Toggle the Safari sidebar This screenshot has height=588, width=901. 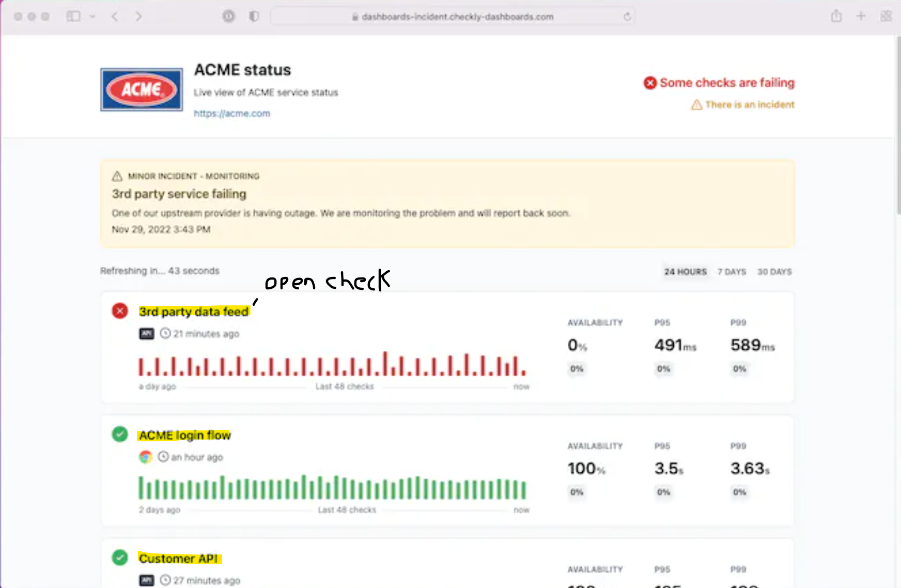click(73, 17)
